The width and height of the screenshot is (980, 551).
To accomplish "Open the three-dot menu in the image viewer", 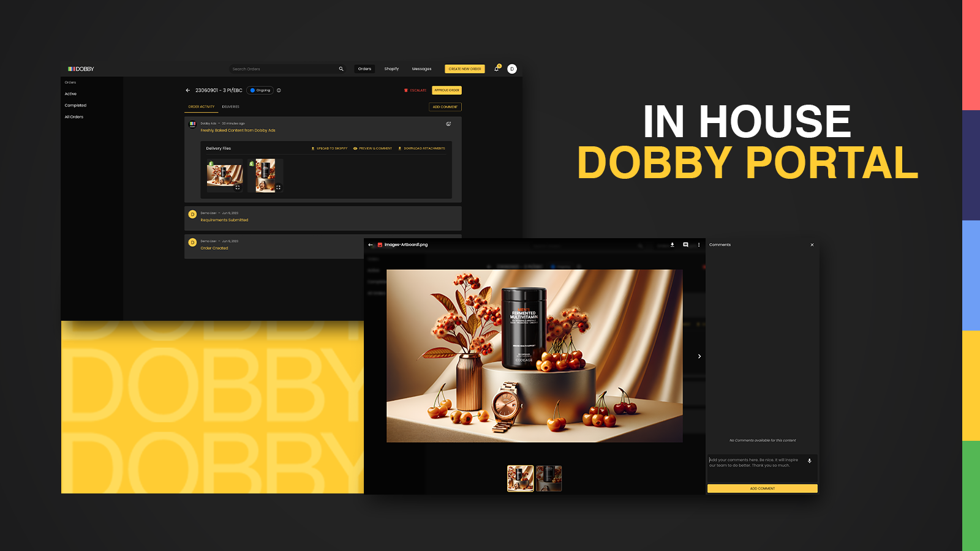I will click(x=698, y=245).
